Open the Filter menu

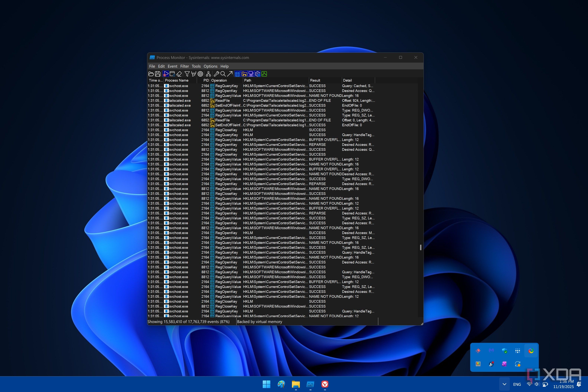(185, 66)
